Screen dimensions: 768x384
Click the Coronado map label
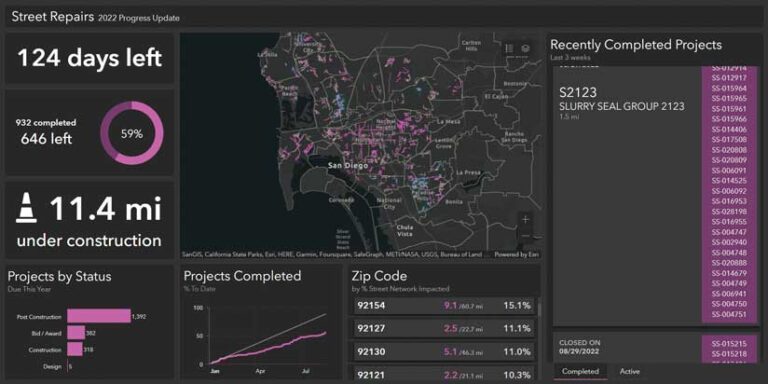[x=341, y=201]
